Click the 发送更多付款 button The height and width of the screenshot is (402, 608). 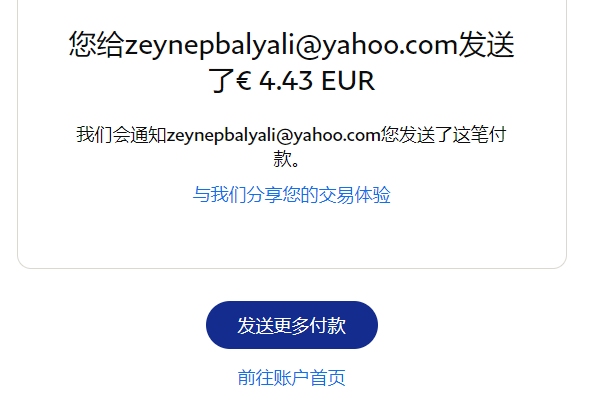point(292,325)
